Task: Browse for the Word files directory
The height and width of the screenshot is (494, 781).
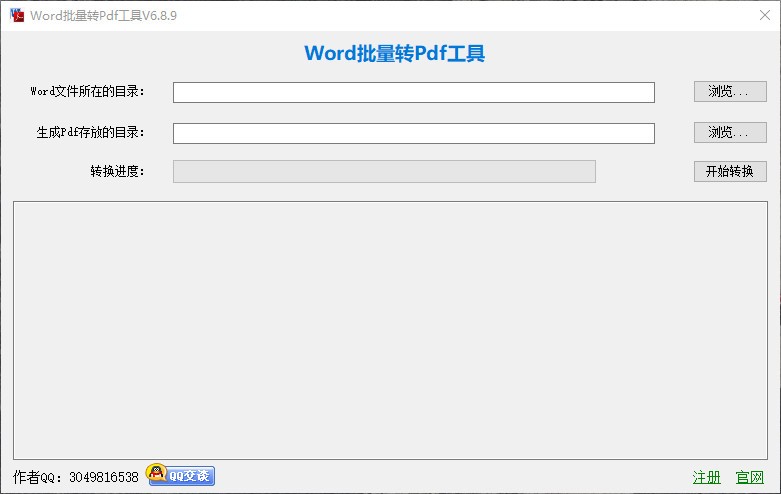Action: point(730,92)
